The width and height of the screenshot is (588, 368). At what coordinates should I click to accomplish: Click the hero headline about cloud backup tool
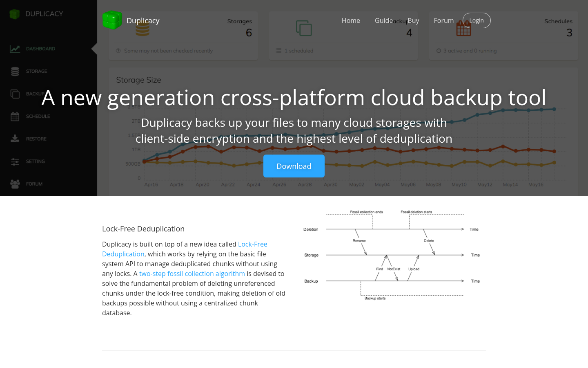pos(294,97)
